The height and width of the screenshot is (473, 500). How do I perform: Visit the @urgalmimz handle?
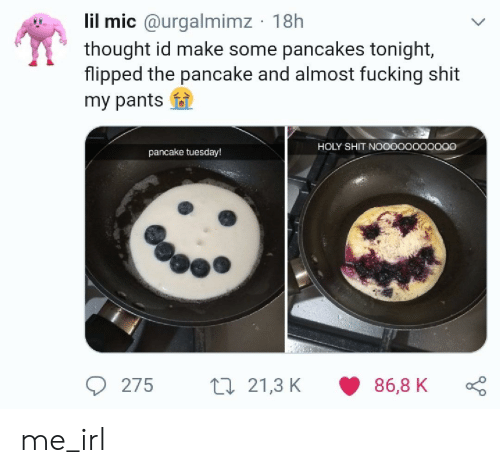pyautogui.click(x=197, y=22)
